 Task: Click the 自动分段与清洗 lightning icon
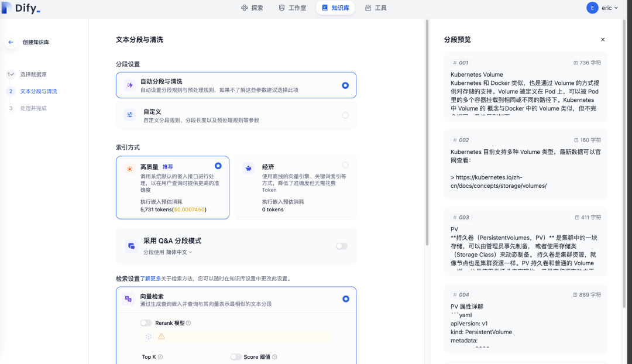tap(130, 85)
